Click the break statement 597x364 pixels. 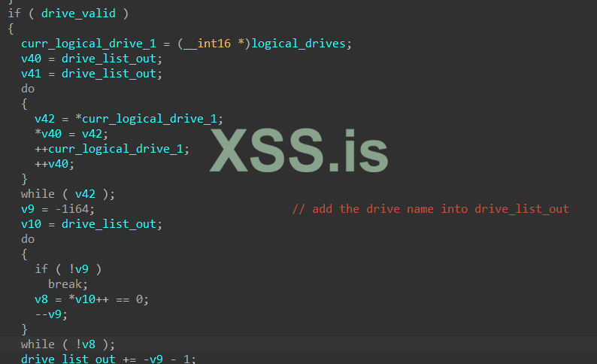point(68,284)
